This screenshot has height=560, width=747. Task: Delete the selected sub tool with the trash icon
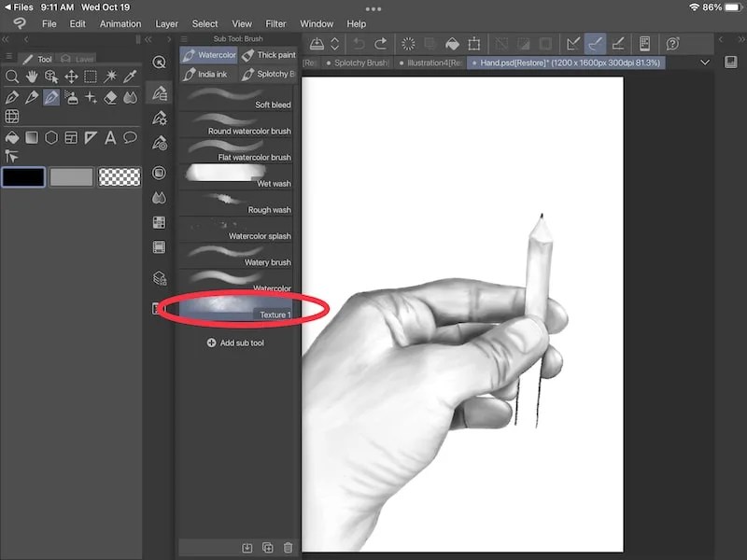coord(288,549)
